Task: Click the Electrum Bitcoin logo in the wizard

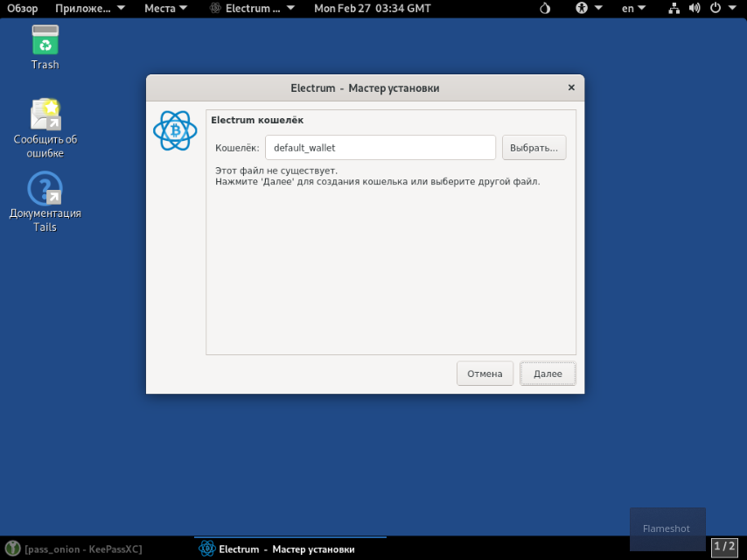Action: (x=175, y=130)
